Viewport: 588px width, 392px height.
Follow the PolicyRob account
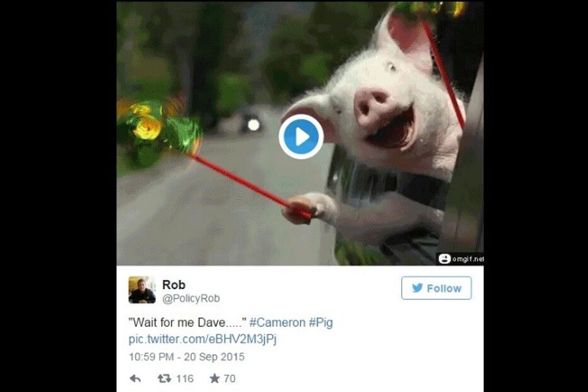click(436, 288)
